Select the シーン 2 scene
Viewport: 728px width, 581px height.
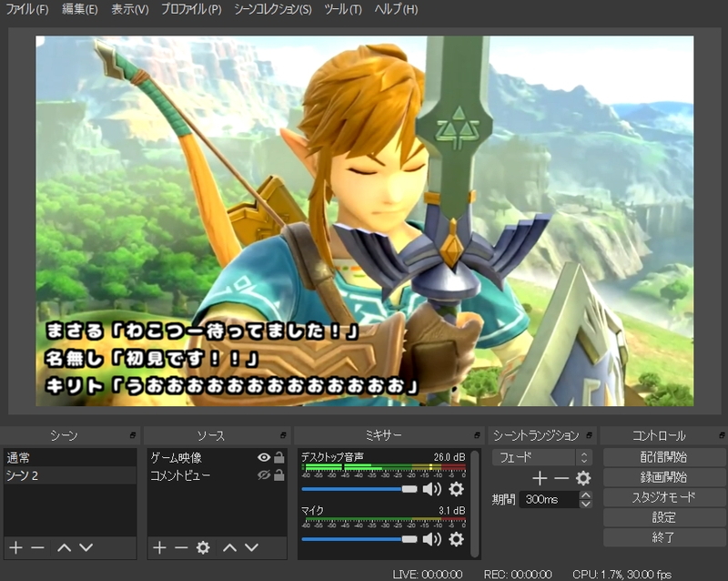pos(70,475)
